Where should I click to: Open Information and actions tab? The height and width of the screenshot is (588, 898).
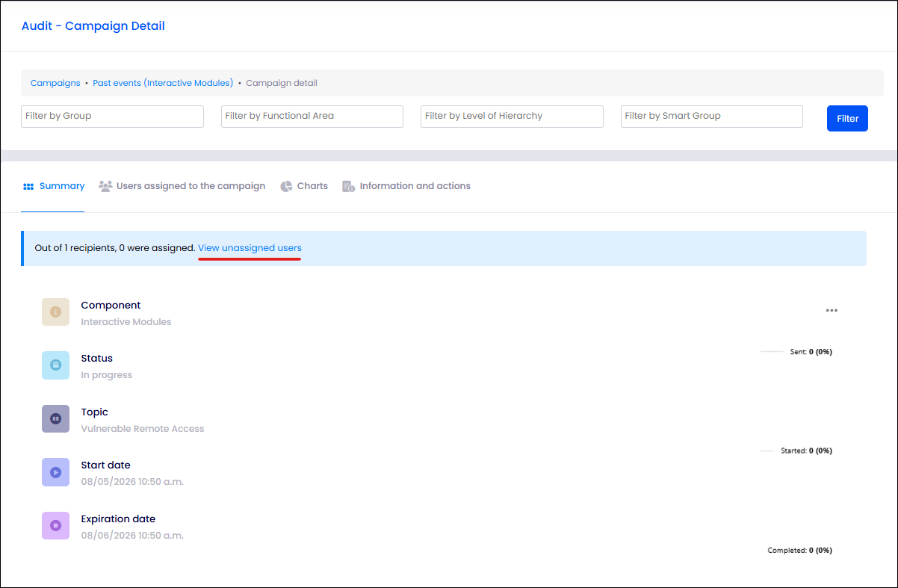[406, 186]
